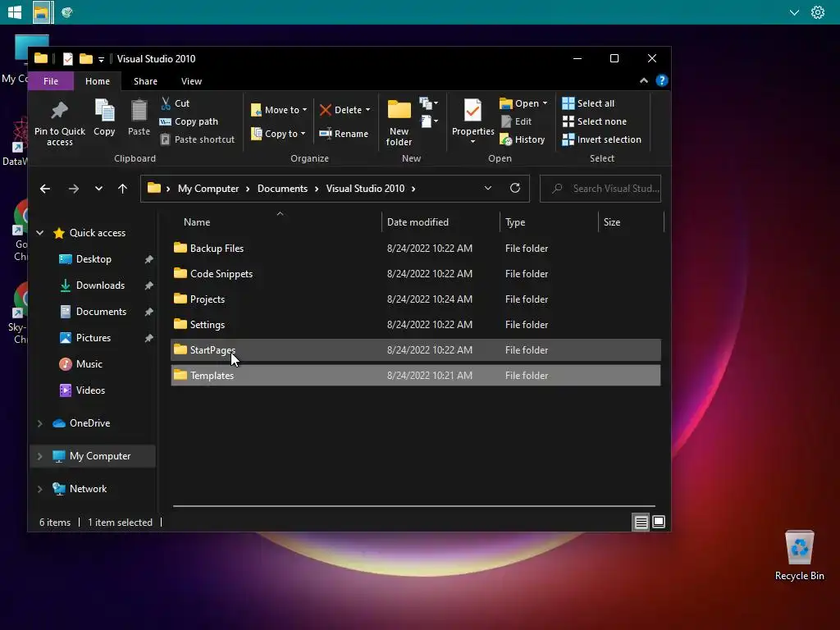Collapse the Quick access tree
Viewport: 840px width, 630px height.
click(39, 233)
